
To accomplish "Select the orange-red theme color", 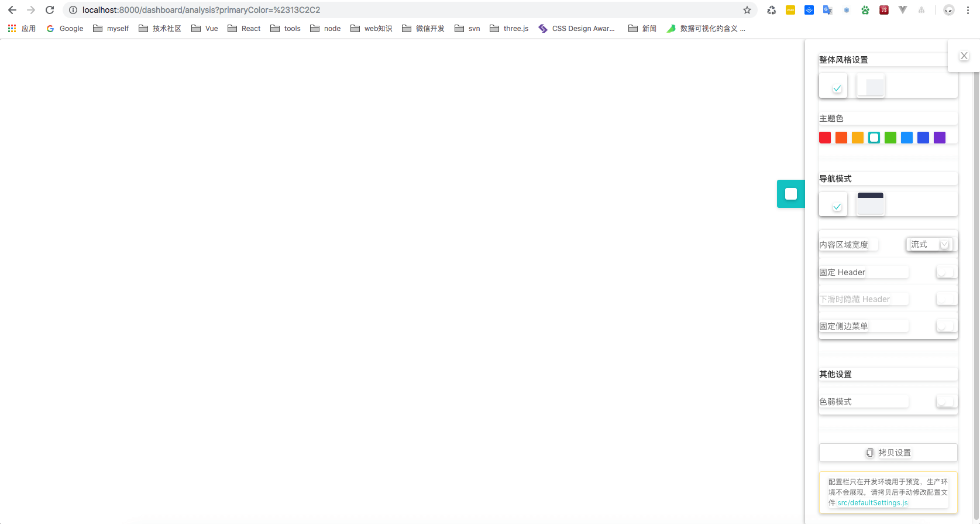I will coord(841,138).
